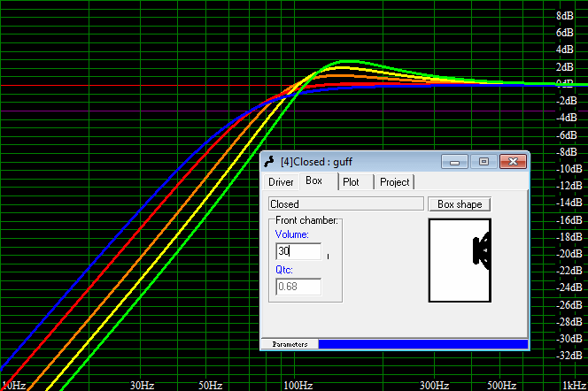The width and height of the screenshot is (588, 391).
Task: Click the [4]Closed : guff window title
Action: [x=316, y=162]
